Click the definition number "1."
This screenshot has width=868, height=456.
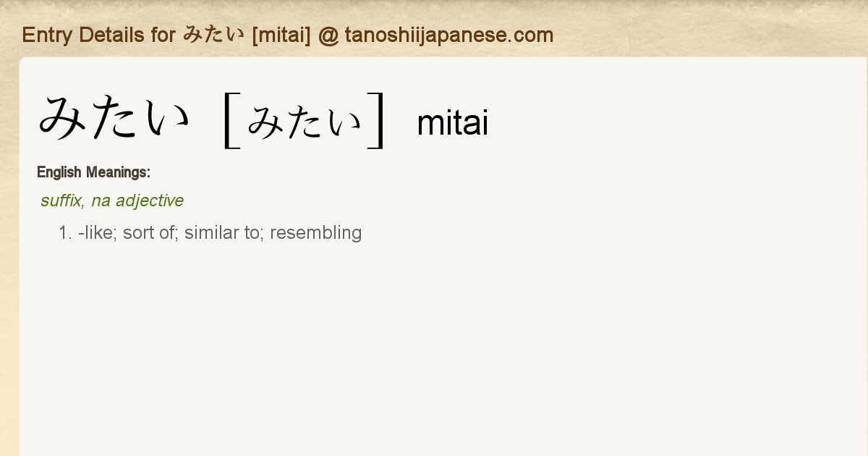tap(65, 233)
